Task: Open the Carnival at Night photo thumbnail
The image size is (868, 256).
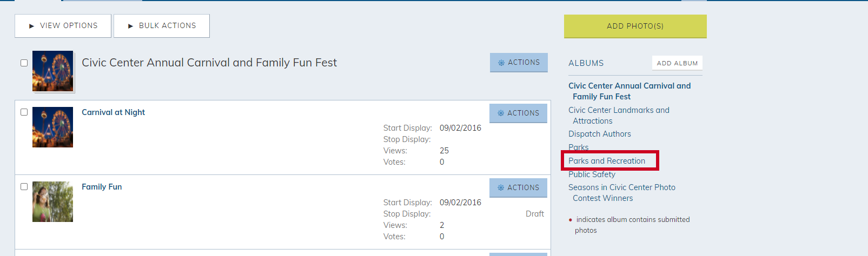Action: pyautogui.click(x=52, y=127)
